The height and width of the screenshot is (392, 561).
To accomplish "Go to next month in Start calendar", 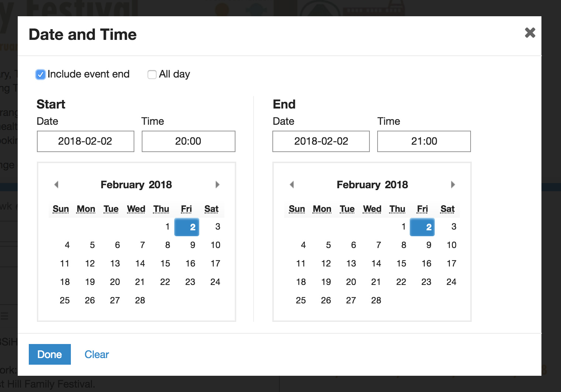I will (217, 185).
